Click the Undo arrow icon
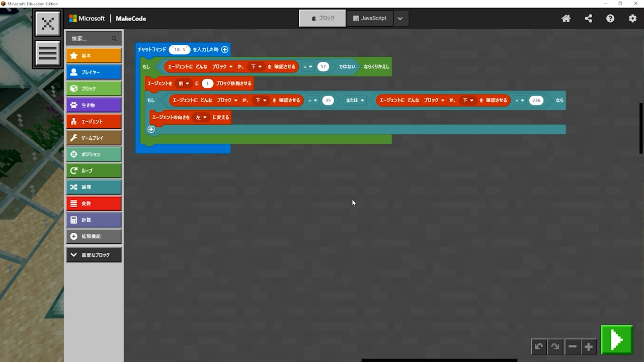Screen dimensions: 644x362 [539, 346]
